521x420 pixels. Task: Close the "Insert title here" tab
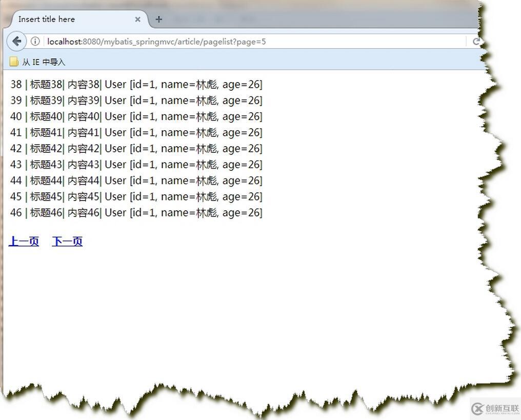[x=137, y=19]
